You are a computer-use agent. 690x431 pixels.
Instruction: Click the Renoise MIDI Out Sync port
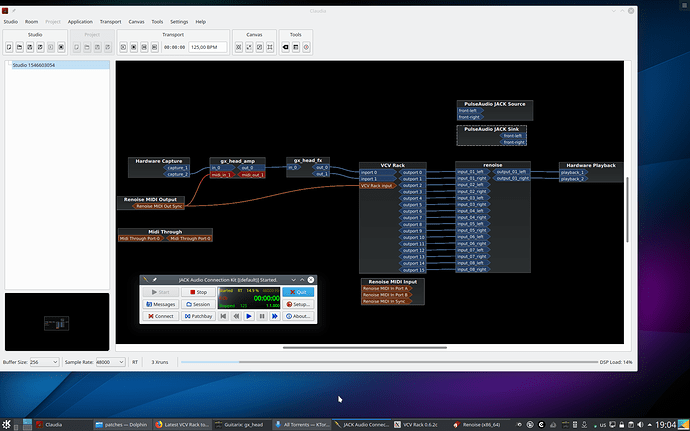[158, 206]
